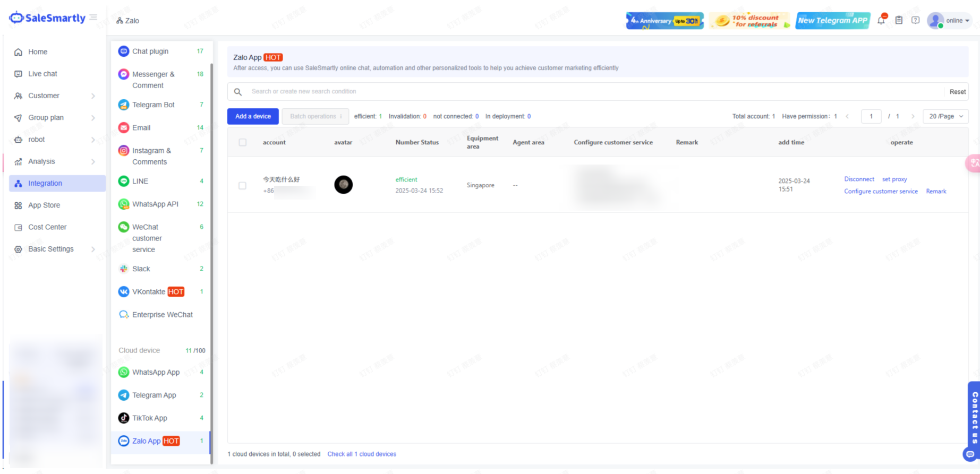Image resolution: width=980 pixels, height=474 pixels.
Task: Go to the previous page arrow
Action: [x=847, y=117]
